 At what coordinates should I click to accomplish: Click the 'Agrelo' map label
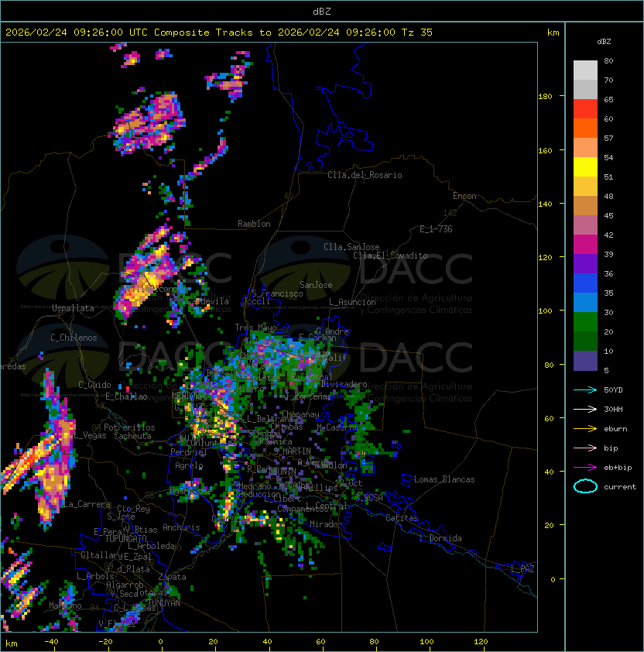[x=189, y=465]
